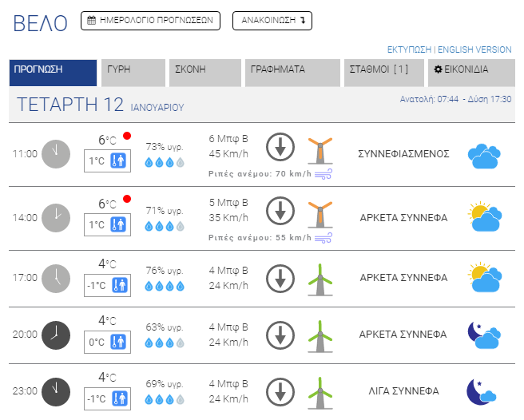
Task: Click the moon and cloud icon at 20:00
Action: pyautogui.click(x=484, y=335)
